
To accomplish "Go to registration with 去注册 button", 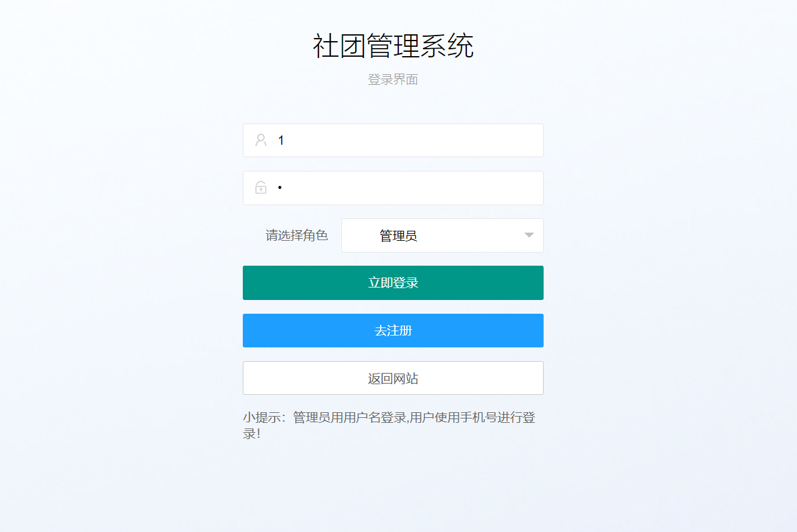I will tap(393, 331).
